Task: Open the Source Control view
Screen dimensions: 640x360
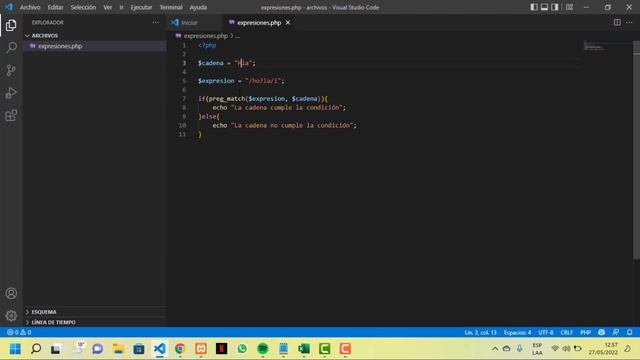Action: (11, 70)
